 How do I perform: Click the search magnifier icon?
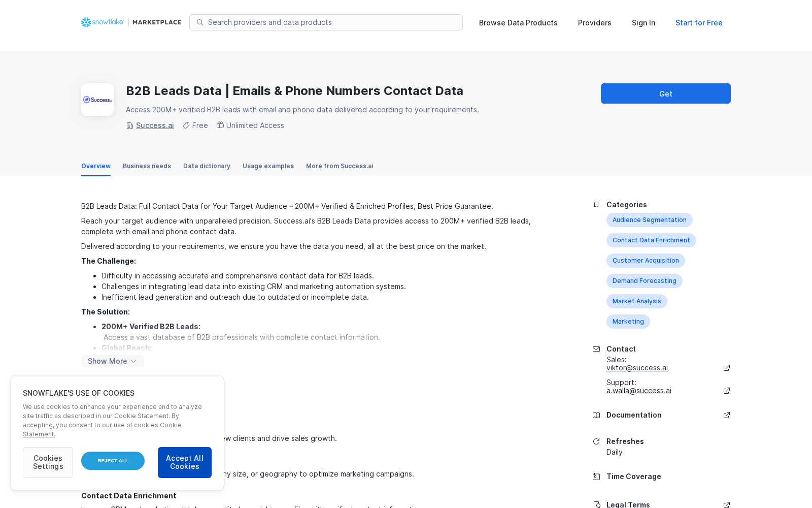pos(200,22)
